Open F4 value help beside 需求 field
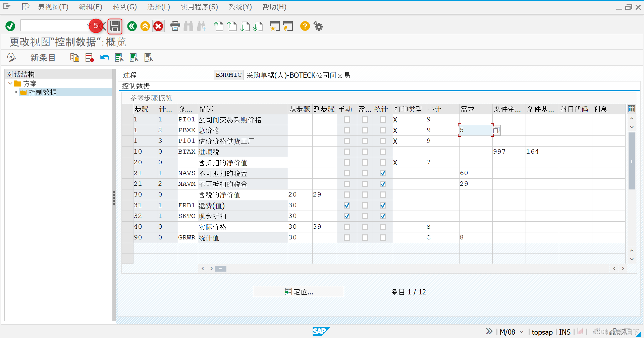The height and width of the screenshot is (338, 644). pyautogui.click(x=496, y=130)
